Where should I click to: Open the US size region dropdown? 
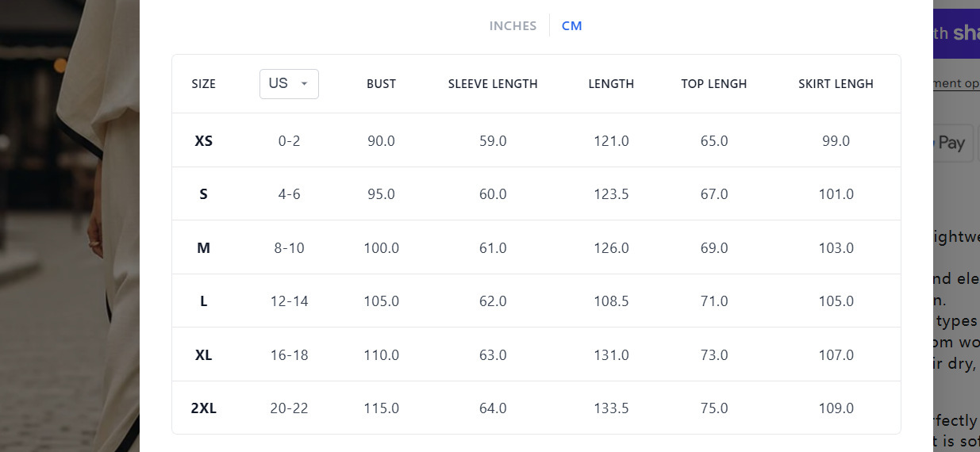pyautogui.click(x=289, y=84)
